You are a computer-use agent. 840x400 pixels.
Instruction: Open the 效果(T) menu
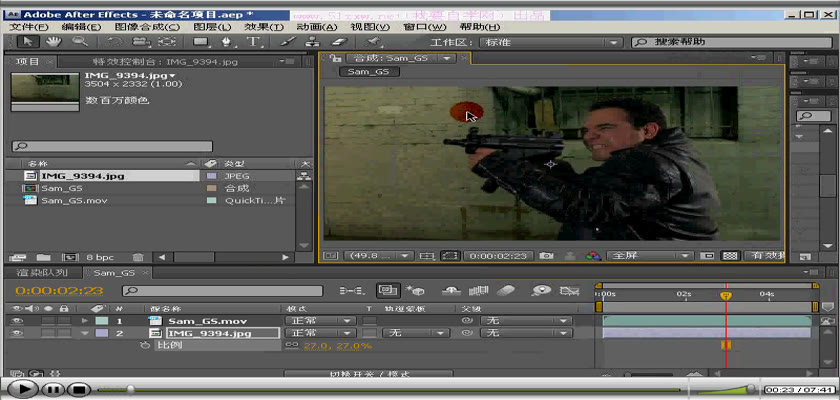pyautogui.click(x=264, y=27)
